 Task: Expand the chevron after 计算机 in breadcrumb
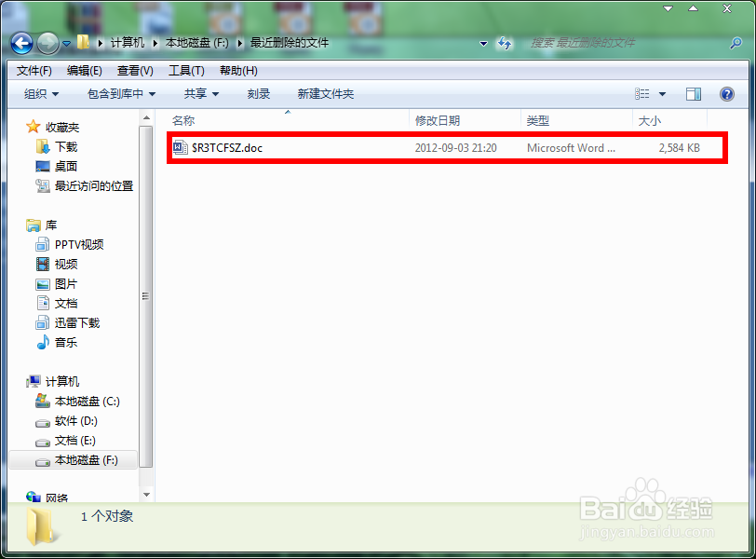point(155,43)
